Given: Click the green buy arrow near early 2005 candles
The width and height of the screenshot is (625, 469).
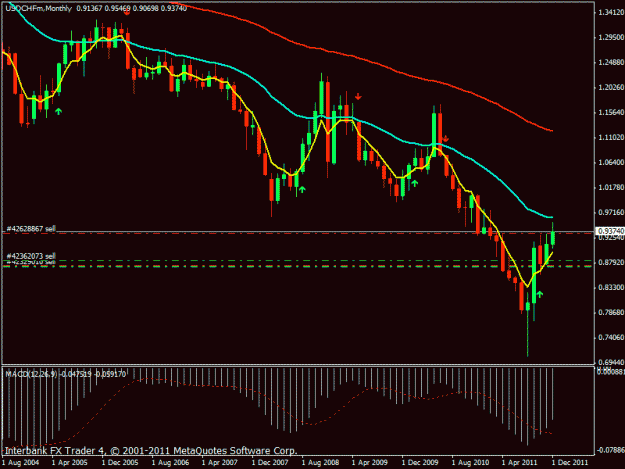Looking at the screenshot, I should point(58,112).
